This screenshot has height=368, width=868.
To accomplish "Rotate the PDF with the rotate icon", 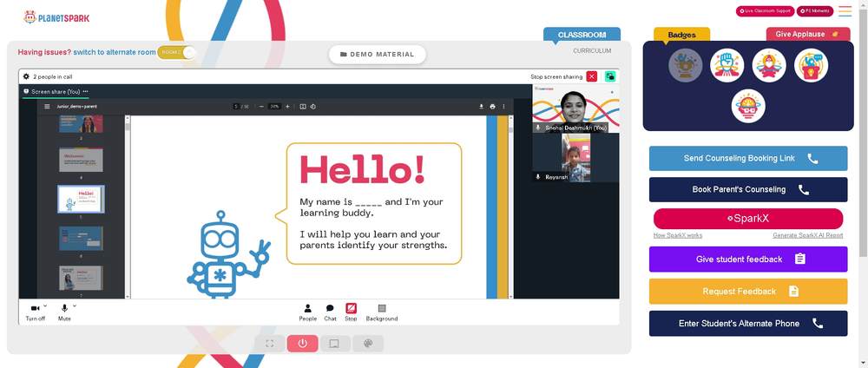I will pos(312,106).
